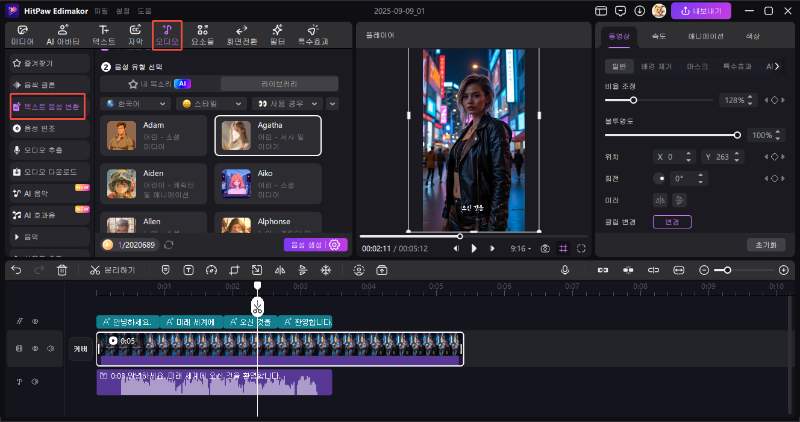Screen dimensions: 800x422
Task: Switch to the 라이브러리 voice library tab
Action: coord(279,84)
